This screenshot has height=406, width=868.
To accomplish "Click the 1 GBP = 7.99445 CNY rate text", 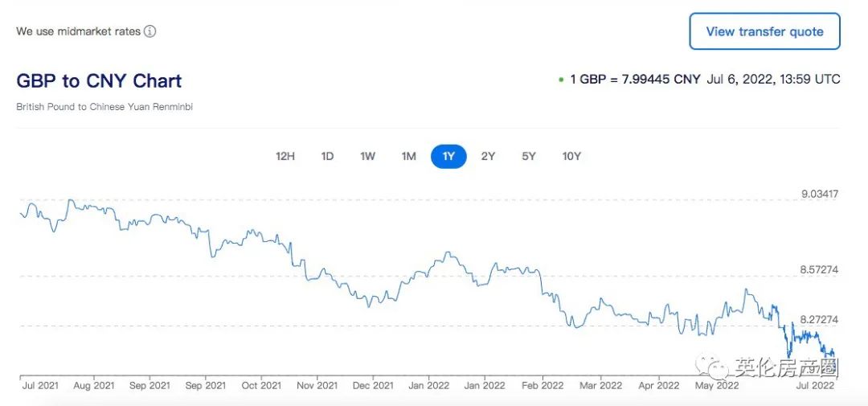I will [635, 80].
